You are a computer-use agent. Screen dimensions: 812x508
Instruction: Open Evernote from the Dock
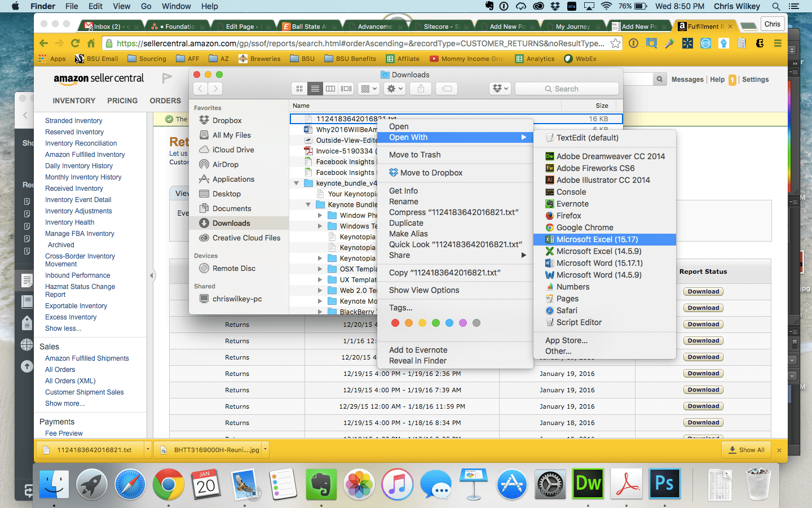[x=321, y=484]
